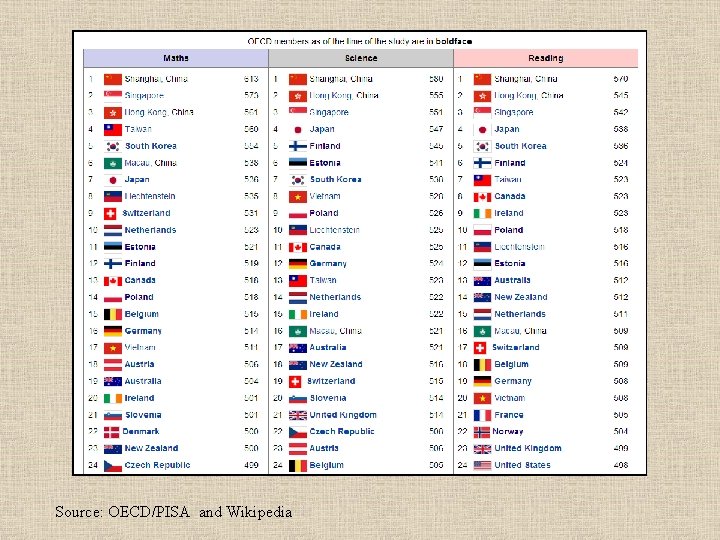Click Estonia flag in Science column
720x540 pixels.
pyautogui.click(x=298, y=163)
